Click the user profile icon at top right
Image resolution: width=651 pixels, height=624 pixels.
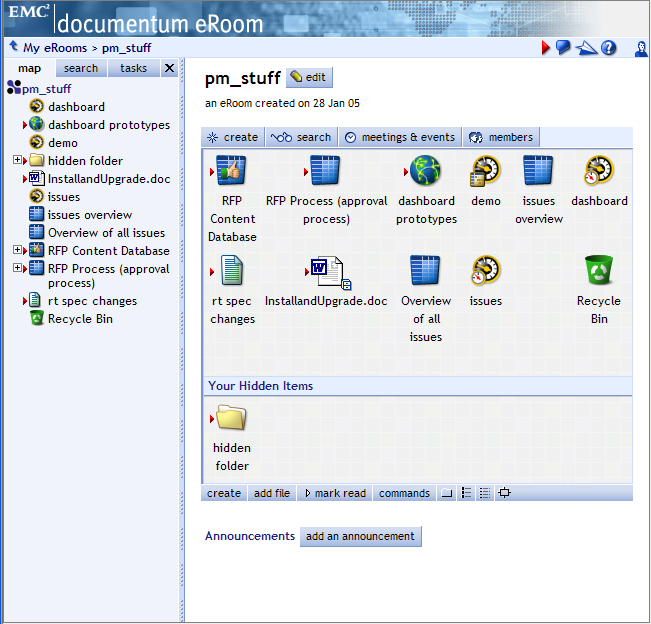(x=641, y=47)
